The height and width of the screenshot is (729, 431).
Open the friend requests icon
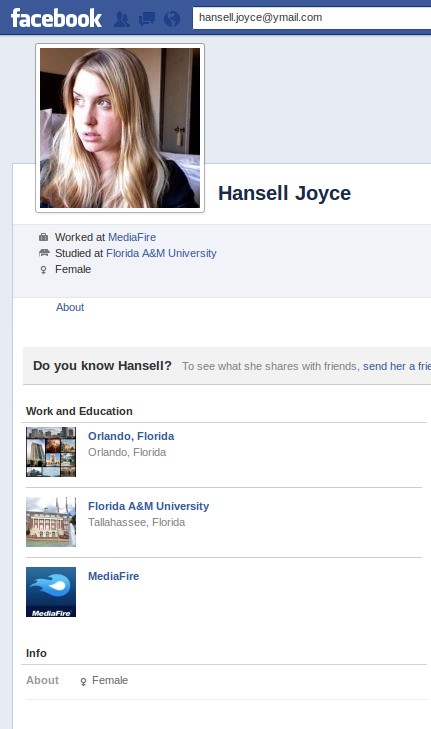(x=122, y=19)
